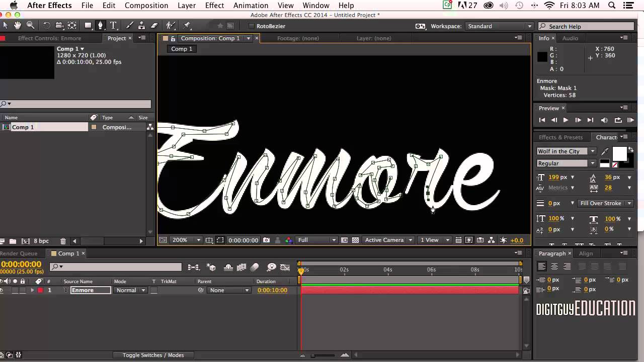The height and width of the screenshot is (362, 644).
Task: Open the Normal blending mode dropdown
Action: (130, 290)
